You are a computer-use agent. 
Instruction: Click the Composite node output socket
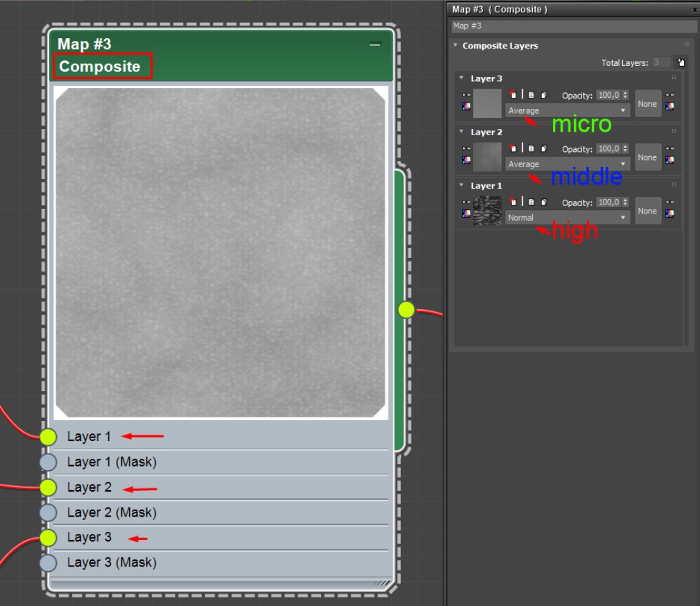tap(407, 310)
